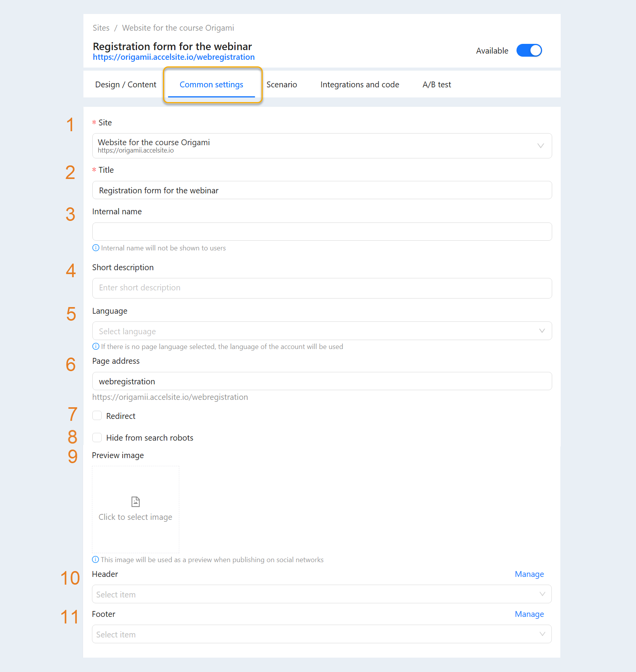Click the info icon beside the internal name hint

pyautogui.click(x=96, y=248)
